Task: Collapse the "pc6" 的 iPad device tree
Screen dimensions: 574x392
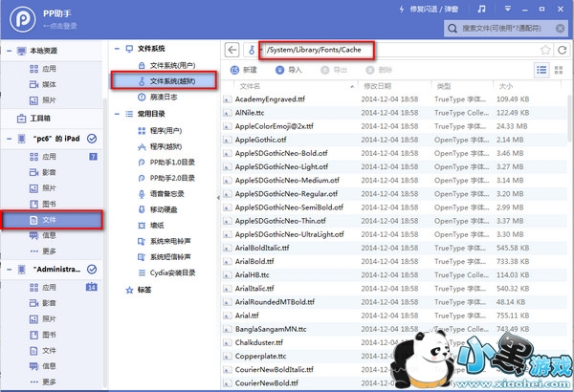Action: (10, 139)
